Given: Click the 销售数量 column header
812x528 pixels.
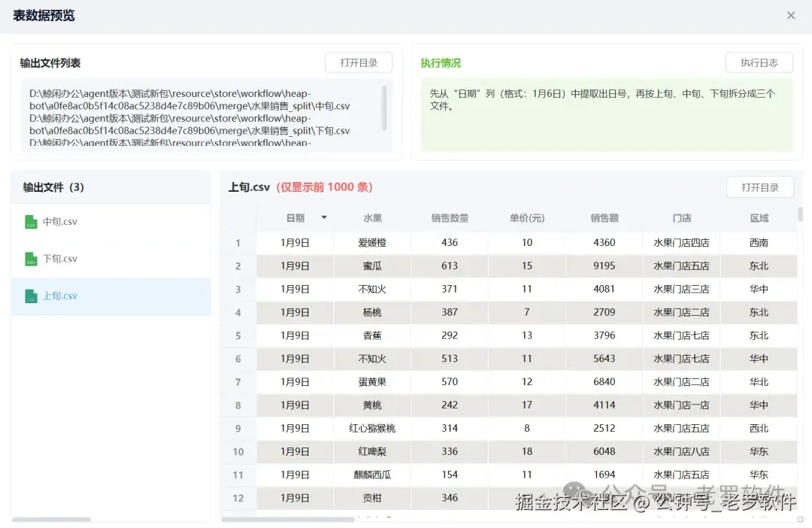Looking at the screenshot, I should coord(450,218).
